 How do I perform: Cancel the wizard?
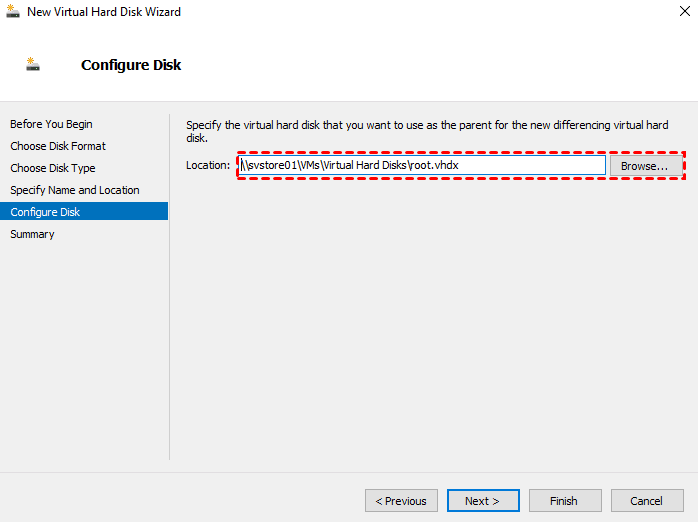point(646,501)
